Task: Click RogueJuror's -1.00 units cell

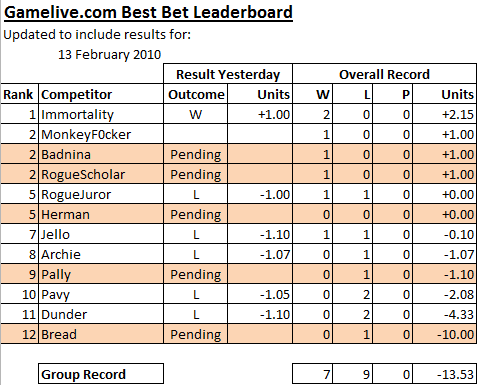Action: [260, 194]
